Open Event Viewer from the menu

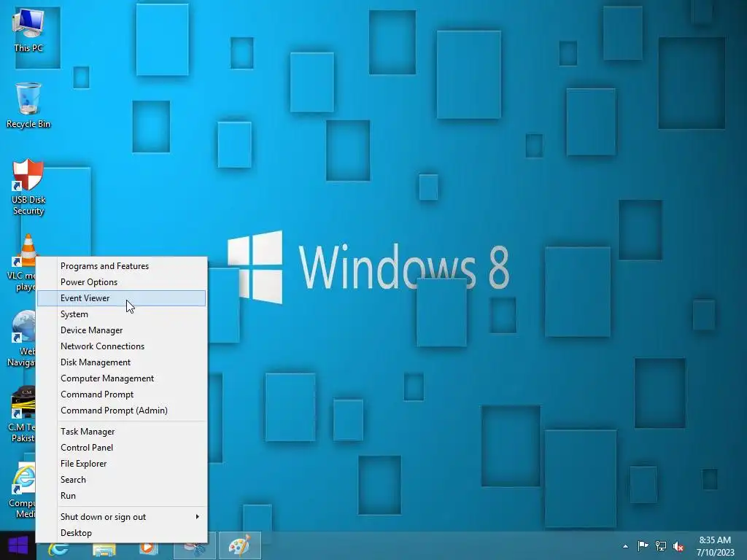pyautogui.click(x=122, y=298)
